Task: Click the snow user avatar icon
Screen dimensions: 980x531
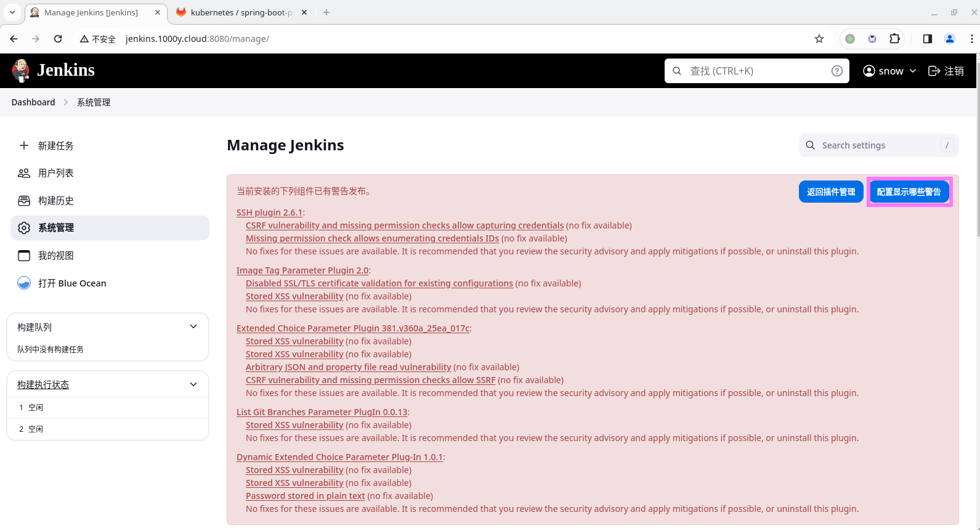Action: coord(869,71)
